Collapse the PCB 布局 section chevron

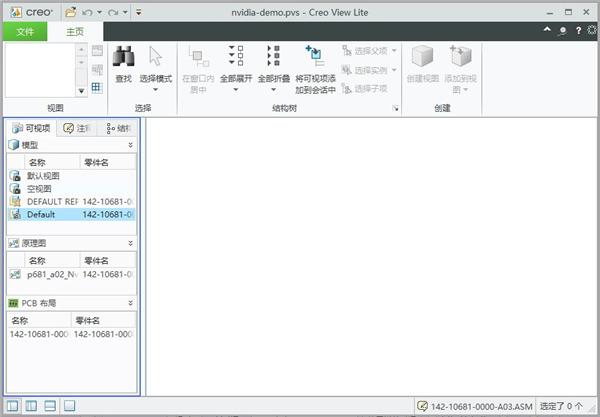[131, 302]
